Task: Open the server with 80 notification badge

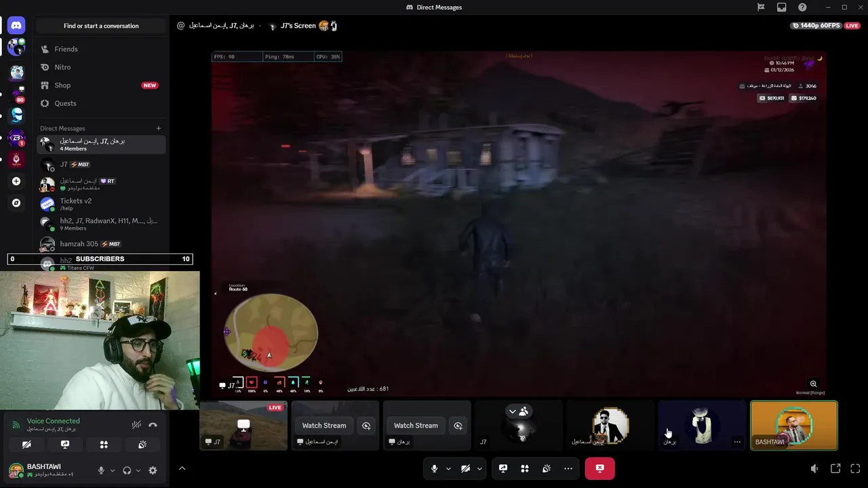Action: [x=16, y=94]
